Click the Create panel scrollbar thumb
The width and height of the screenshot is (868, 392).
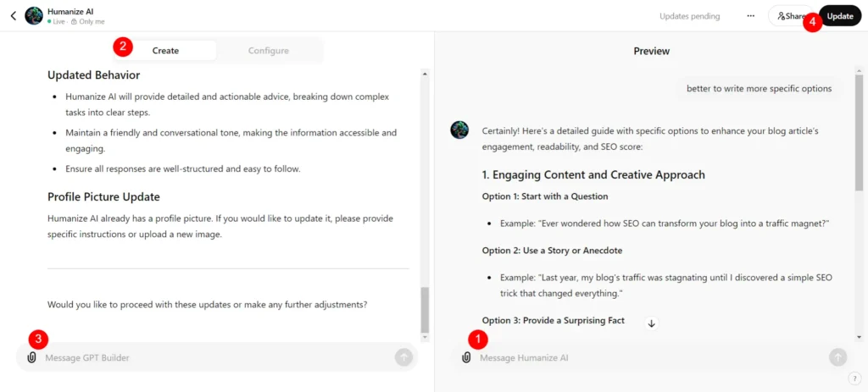click(425, 309)
